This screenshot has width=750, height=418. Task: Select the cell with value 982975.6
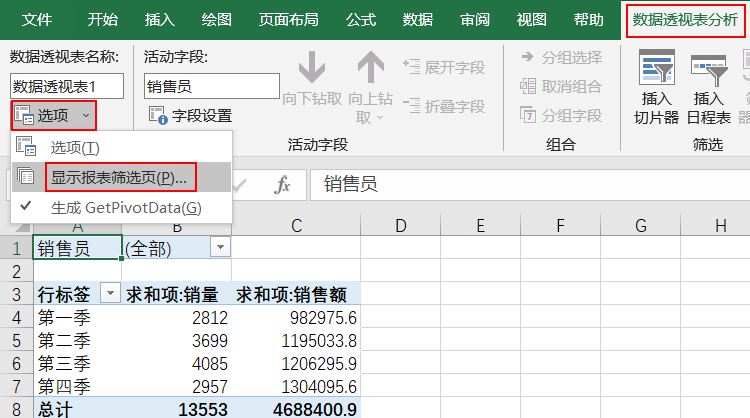point(296,317)
